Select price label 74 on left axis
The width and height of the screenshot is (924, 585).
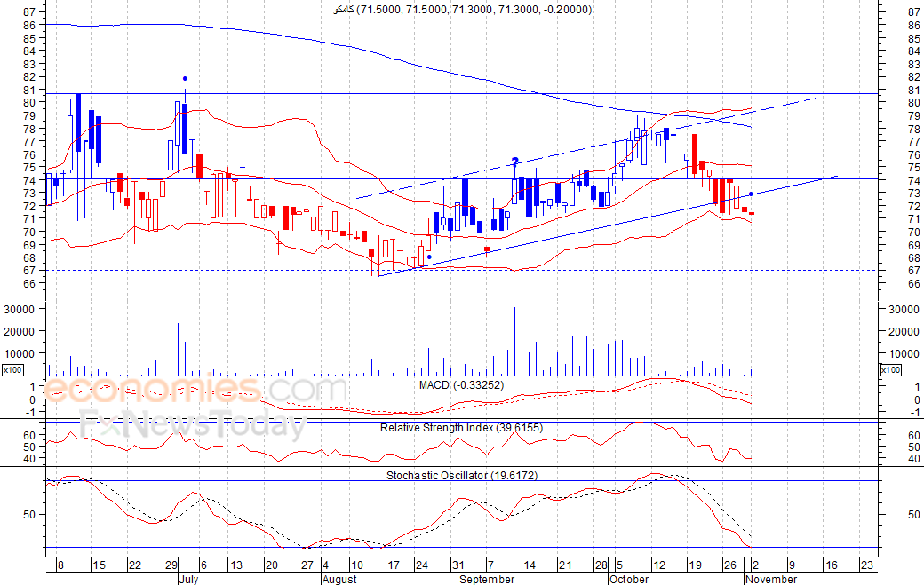28,180
